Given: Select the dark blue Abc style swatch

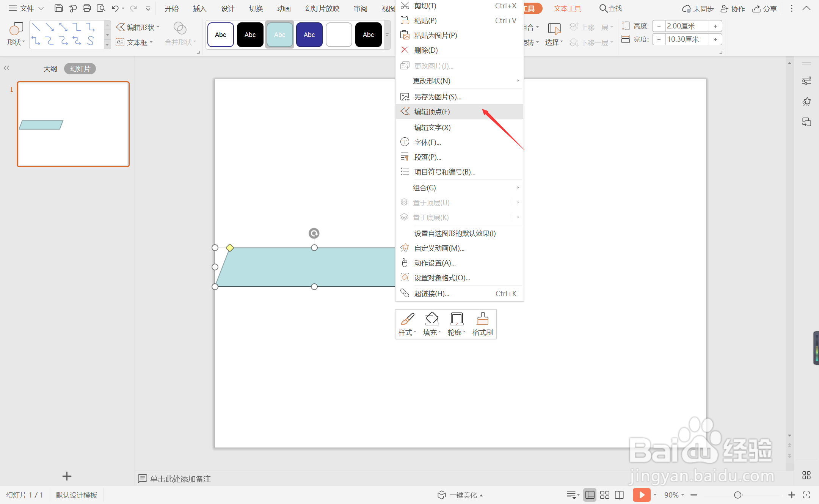Looking at the screenshot, I should (x=309, y=35).
